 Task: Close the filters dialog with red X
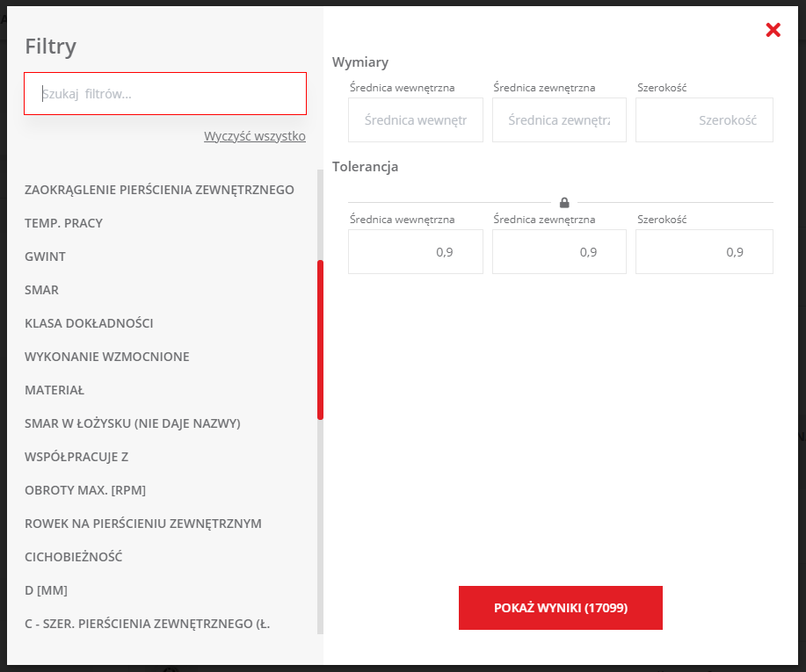point(773,30)
